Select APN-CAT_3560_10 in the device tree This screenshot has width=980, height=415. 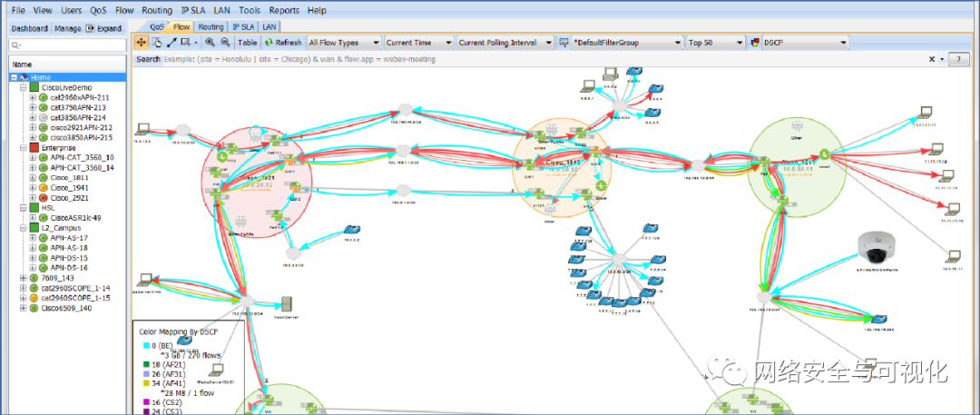point(82,157)
